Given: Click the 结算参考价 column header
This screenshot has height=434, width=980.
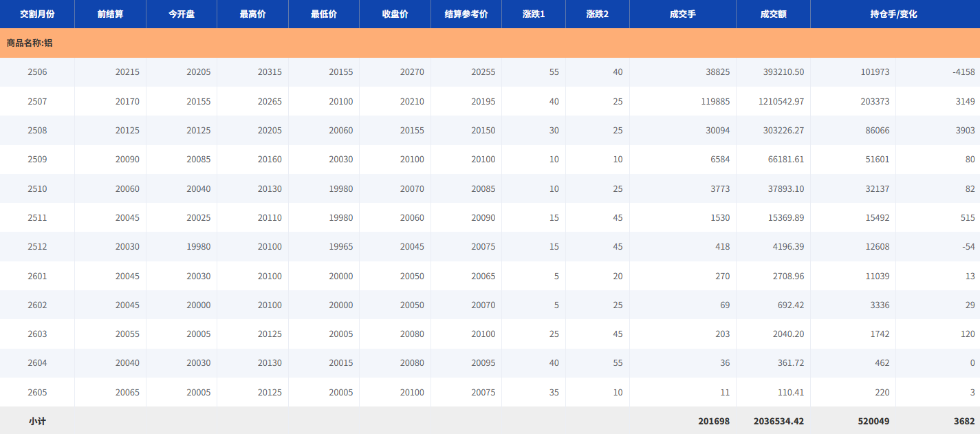Looking at the screenshot, I should (x=466, y=14).
